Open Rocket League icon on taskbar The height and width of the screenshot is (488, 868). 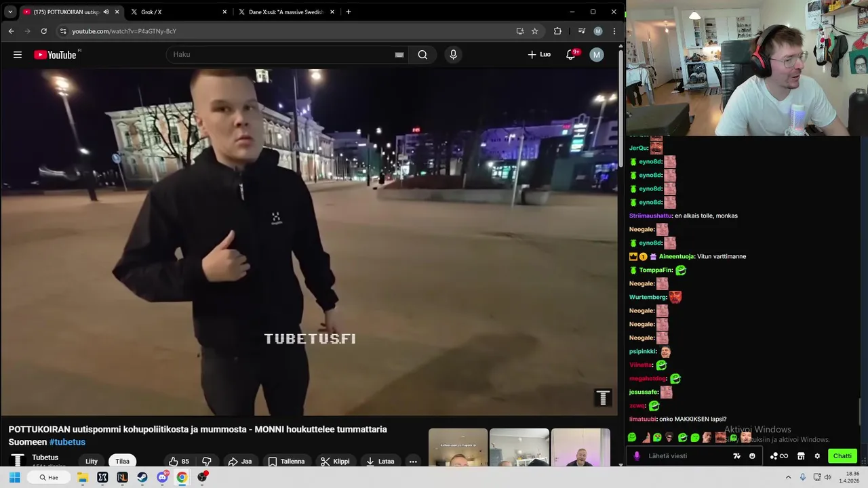(x=122, y=477)
